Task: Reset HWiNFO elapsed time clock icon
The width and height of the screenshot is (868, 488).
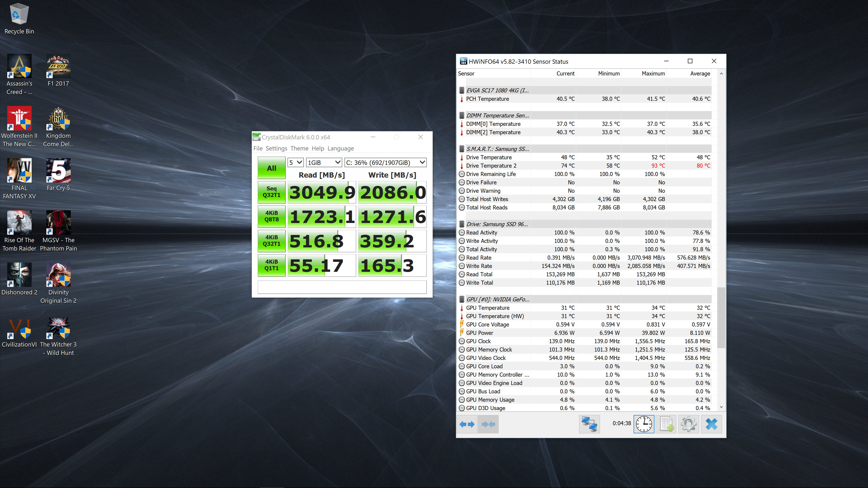Action: 644,424
